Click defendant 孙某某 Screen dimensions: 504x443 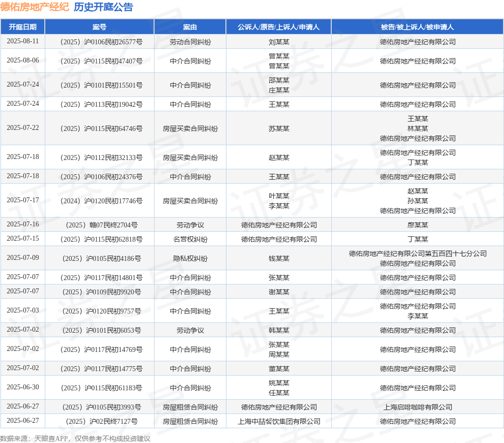(417, 201)
